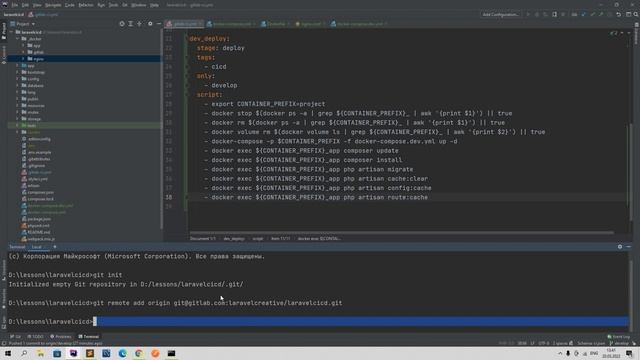Click the editor horizontal scrollbar

402,233
